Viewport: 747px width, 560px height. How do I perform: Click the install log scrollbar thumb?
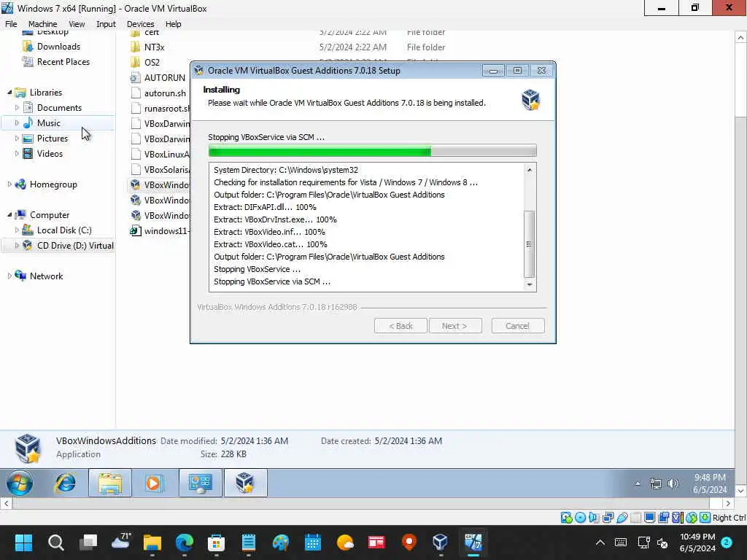(530, 244)
